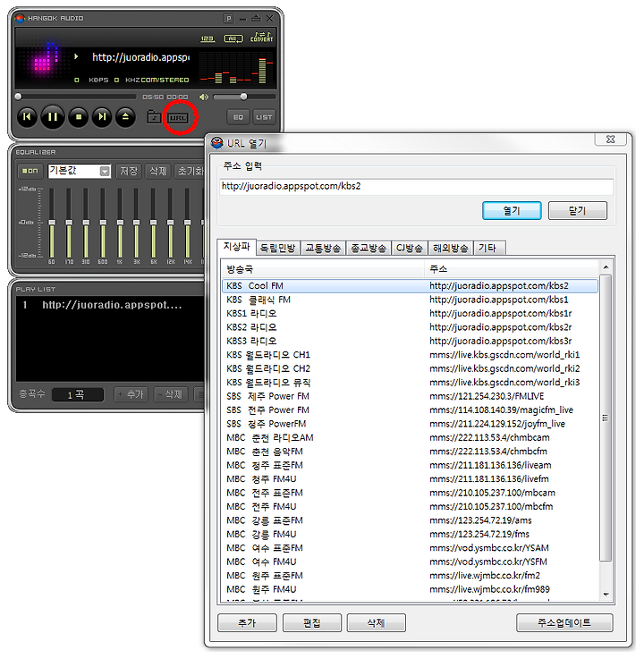The width and height of the screenshot is (644, 659).
Task: Switch to the 종교방송 tab
Action: pyautogui.click(x=369, y=248)
